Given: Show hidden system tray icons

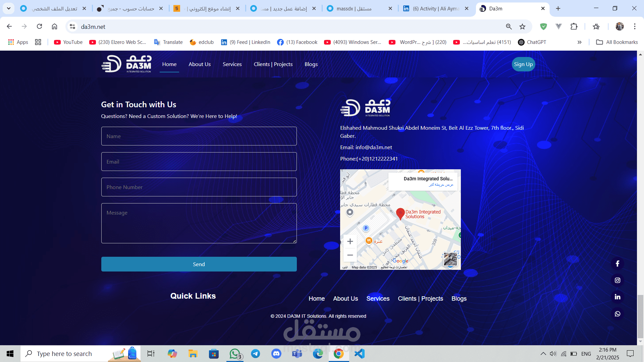Looking at the screenshot, I should point(543,354).
